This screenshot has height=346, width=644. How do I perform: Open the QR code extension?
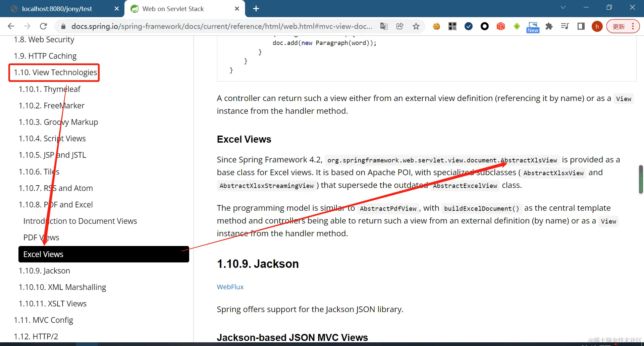pos(452,26)
